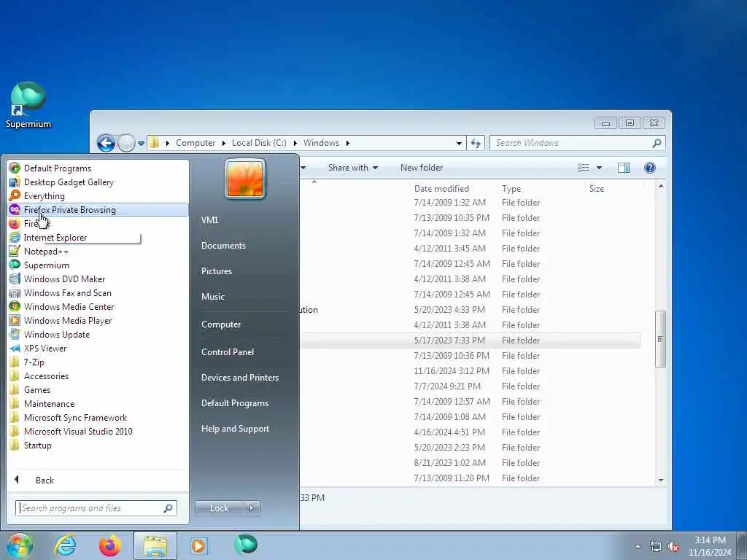Expand the Accessories folder

(46, 376)
